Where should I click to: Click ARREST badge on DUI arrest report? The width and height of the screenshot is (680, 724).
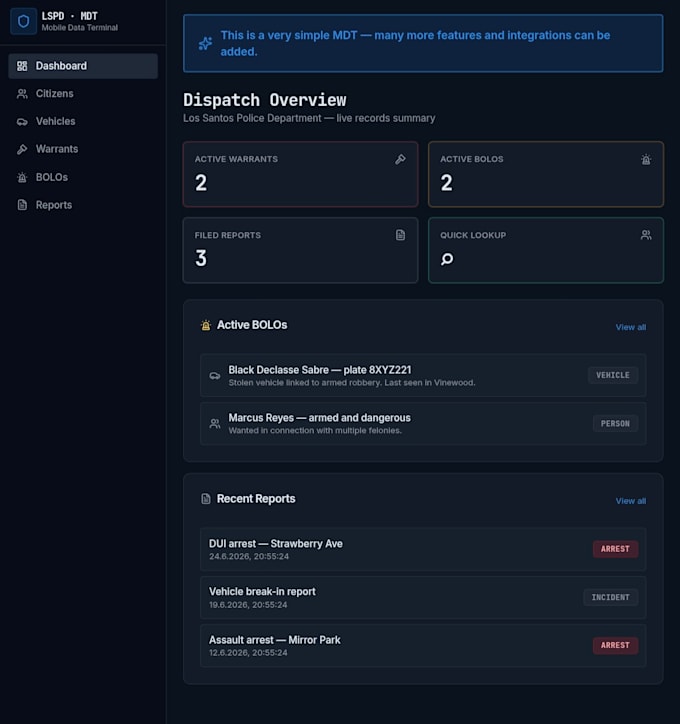coord(615,549)
